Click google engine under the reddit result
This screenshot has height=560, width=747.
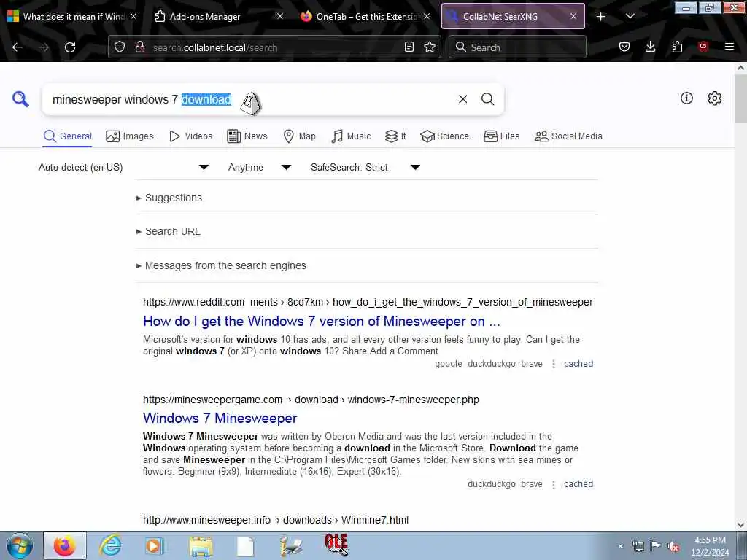(449, 364)
